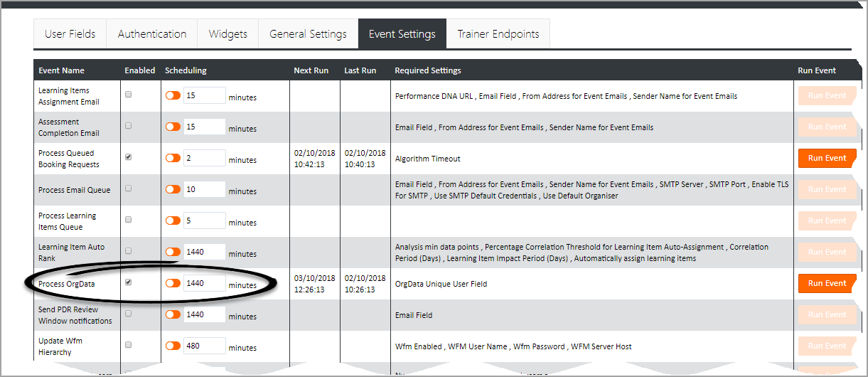Tick the Process Email Queue checkbox
The image size is (868, 377).
pyautogui.click(x=129, y=188)
